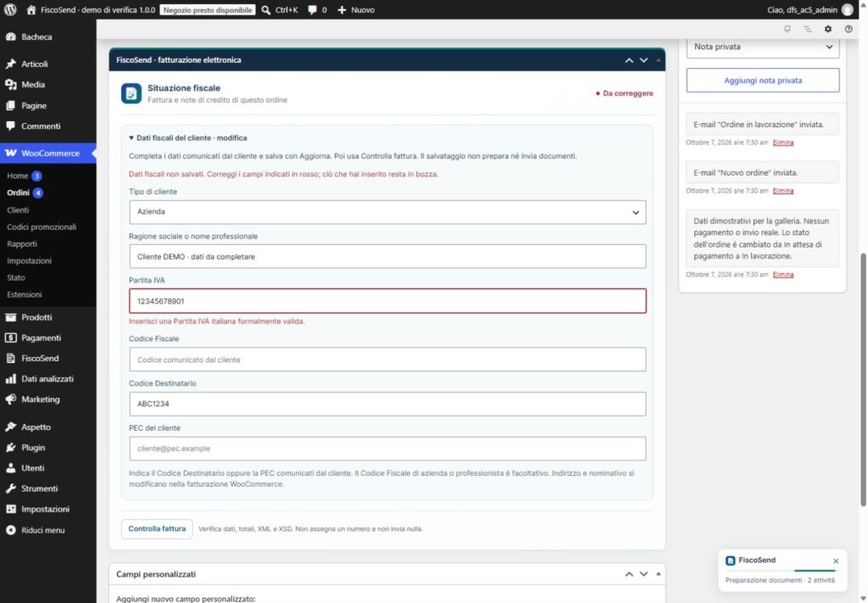Image resolution: width=868 pixels, height=603 pixels.
Task: Click the Pagine icon in sidebar
Action: [x=10, y=105]
